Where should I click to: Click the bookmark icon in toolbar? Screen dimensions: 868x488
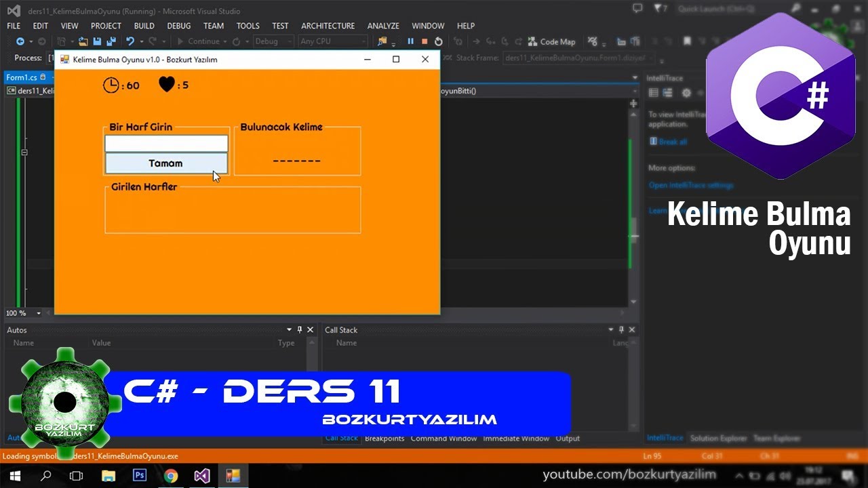[687, 41]
